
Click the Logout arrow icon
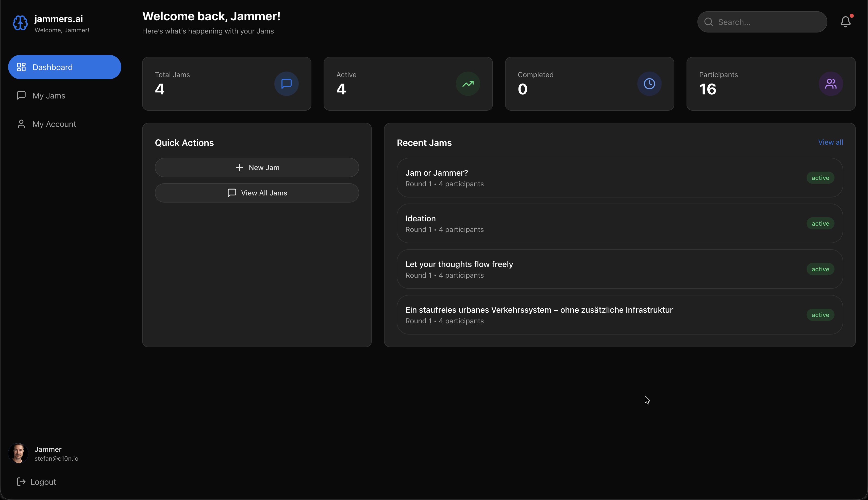(x=21, y=482)
